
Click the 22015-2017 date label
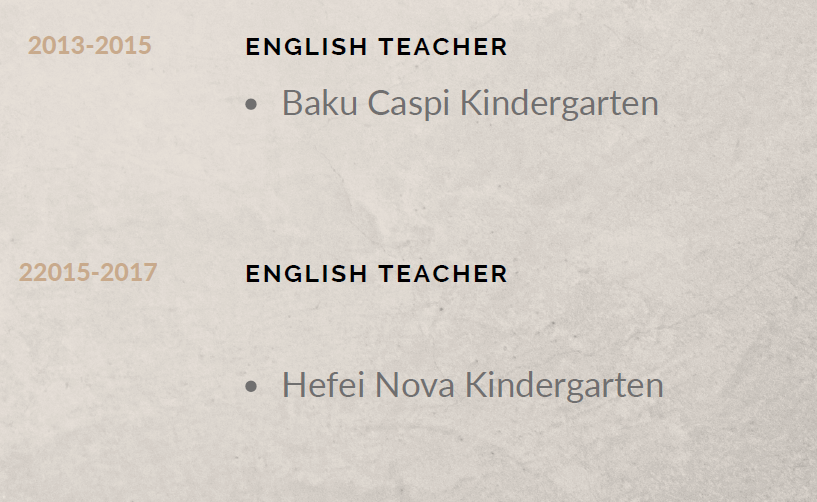click(x=88, y=272)
